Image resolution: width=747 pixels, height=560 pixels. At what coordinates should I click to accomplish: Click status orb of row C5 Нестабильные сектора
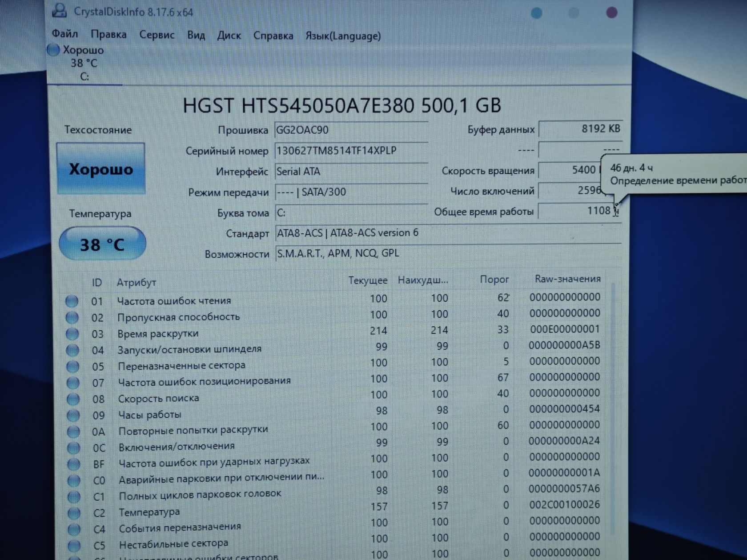(75, 546)
